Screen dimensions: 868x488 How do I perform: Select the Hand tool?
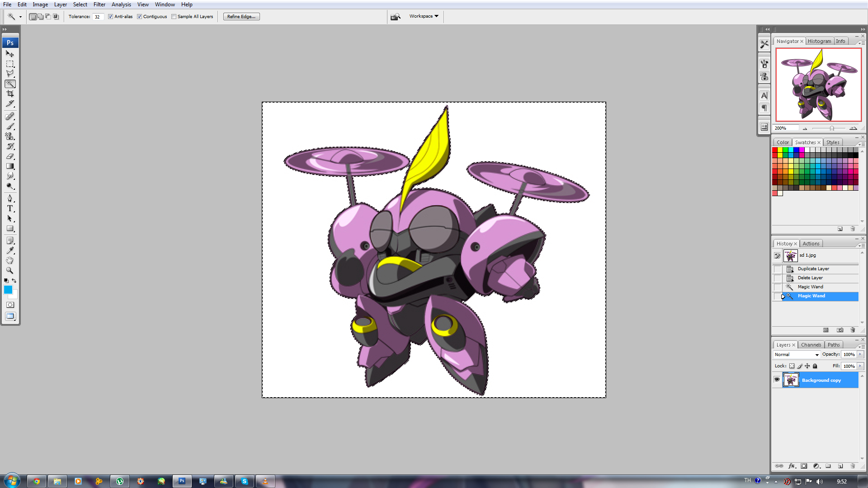point(10,260)
